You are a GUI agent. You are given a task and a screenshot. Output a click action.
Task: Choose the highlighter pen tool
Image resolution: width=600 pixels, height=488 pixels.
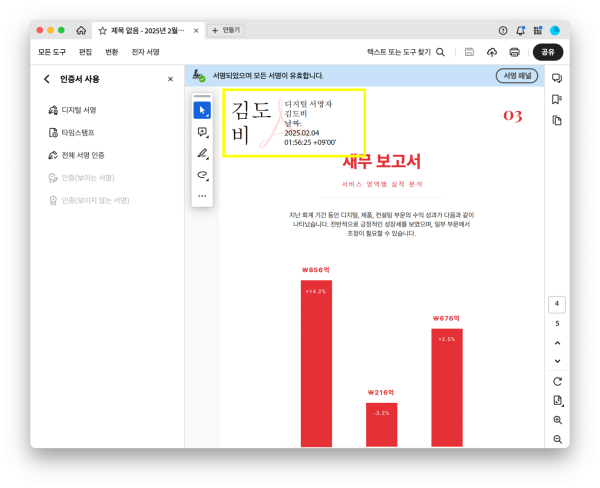pos(202,153)
